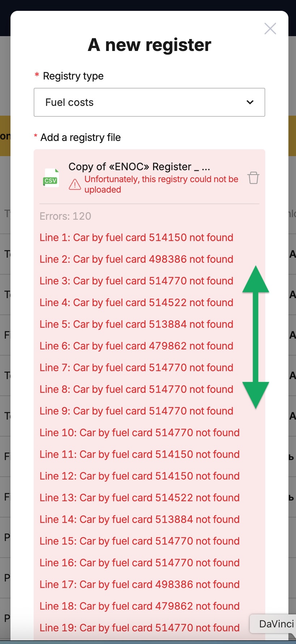Screen dimensions: 296x644
Task: Click the Copy of ENOC Register filename
Action: [x=139, y=167]
